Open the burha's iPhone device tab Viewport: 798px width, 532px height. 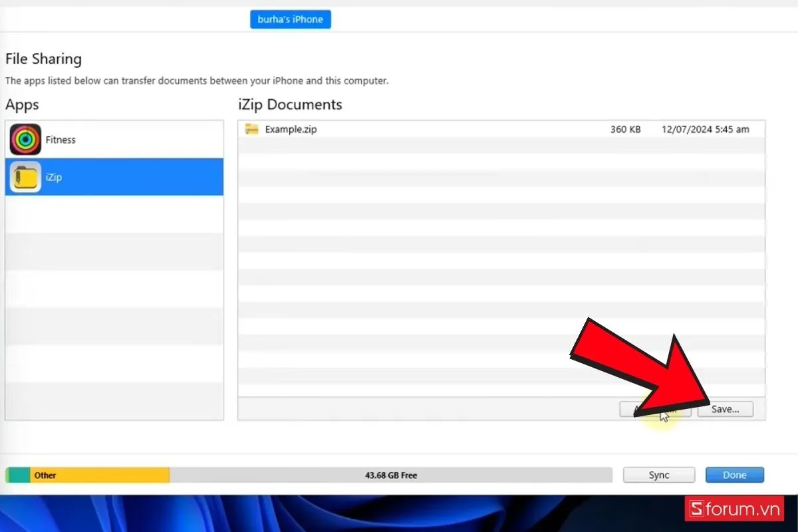(x=290, y=19)
